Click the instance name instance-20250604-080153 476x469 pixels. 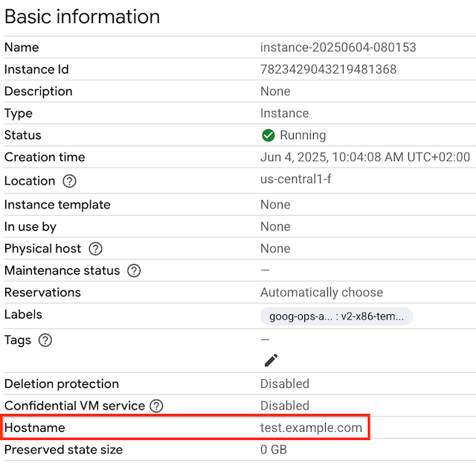click(x=338, y=48)
